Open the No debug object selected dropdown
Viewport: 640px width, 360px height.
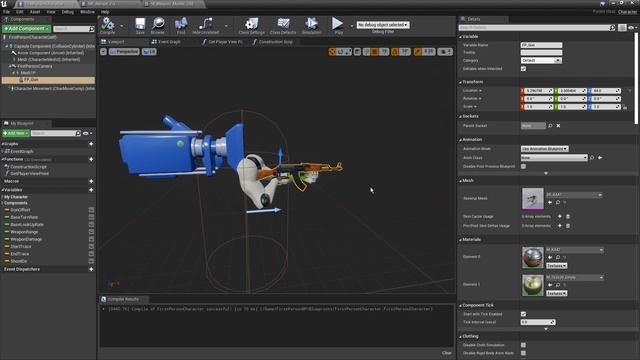(x=383, y=25)
